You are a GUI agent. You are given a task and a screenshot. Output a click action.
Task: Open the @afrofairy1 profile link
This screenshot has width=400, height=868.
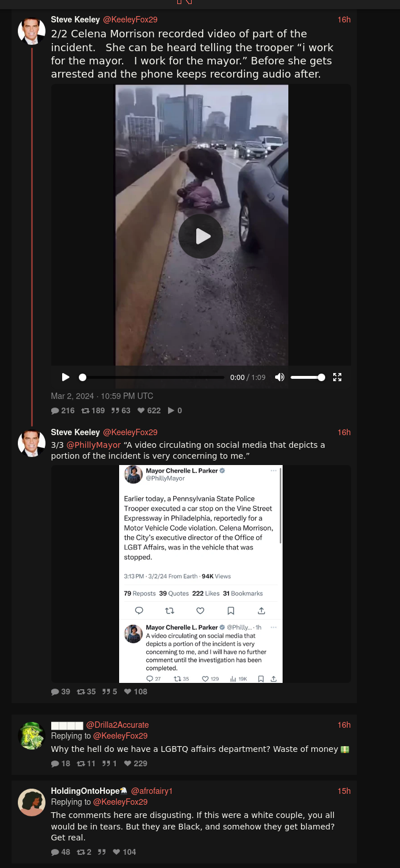point(152,791)
